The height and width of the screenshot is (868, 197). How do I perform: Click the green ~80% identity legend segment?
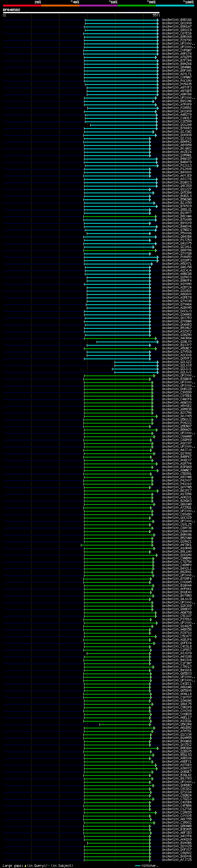click(137, 6)
